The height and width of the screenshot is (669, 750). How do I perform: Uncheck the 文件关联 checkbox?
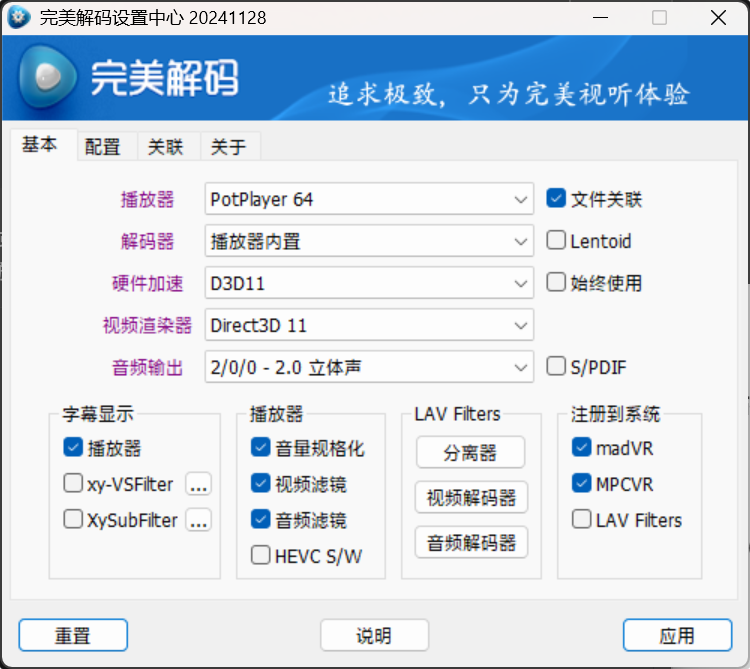(557, 200)
